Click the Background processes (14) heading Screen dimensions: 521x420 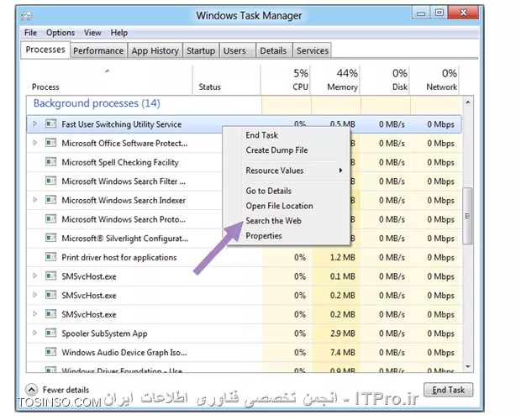pos(97,103)
